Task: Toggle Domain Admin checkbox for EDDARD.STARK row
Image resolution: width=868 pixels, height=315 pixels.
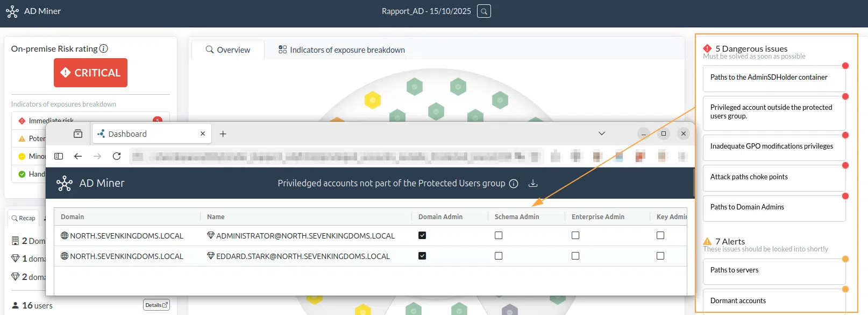Action: point(422,256)
